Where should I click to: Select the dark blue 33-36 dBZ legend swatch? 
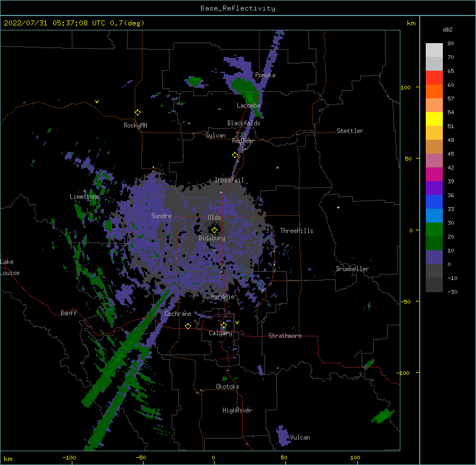434,202
